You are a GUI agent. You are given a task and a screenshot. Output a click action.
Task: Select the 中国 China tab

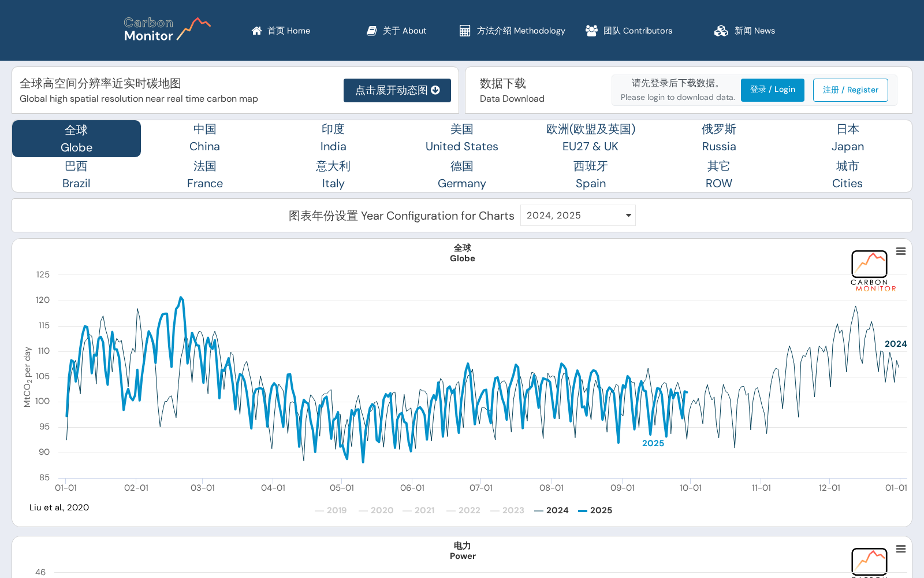coord(205,138)
